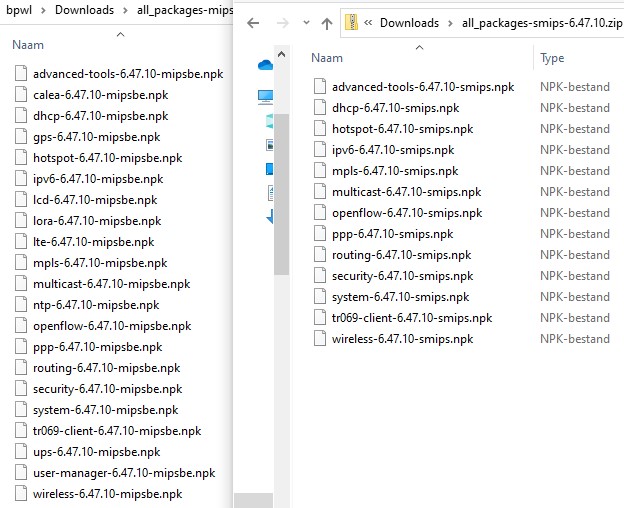Click file icon of routing-6.47.10-smips.npk
This screenshot has width=624, height=508.
tap(320, 254)
